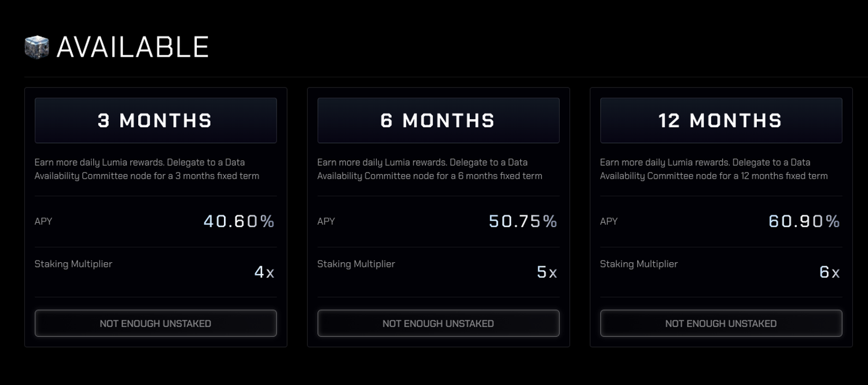Click NOT ENOUGH UNSTAKED under 12 months
This screenshot has width=868, height=385.
721,323
